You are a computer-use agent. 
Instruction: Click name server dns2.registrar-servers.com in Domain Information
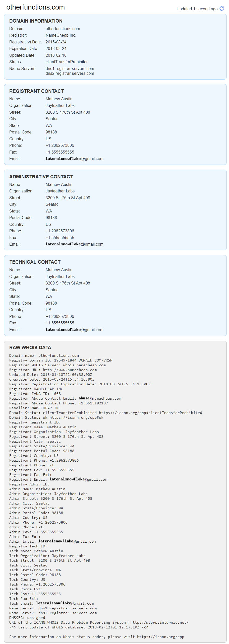70,74
